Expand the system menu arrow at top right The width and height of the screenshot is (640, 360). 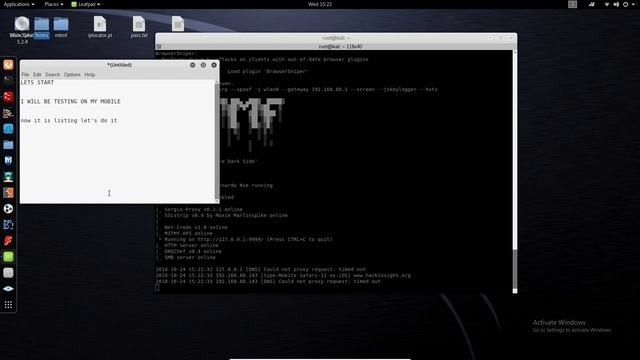pos(633,4)
